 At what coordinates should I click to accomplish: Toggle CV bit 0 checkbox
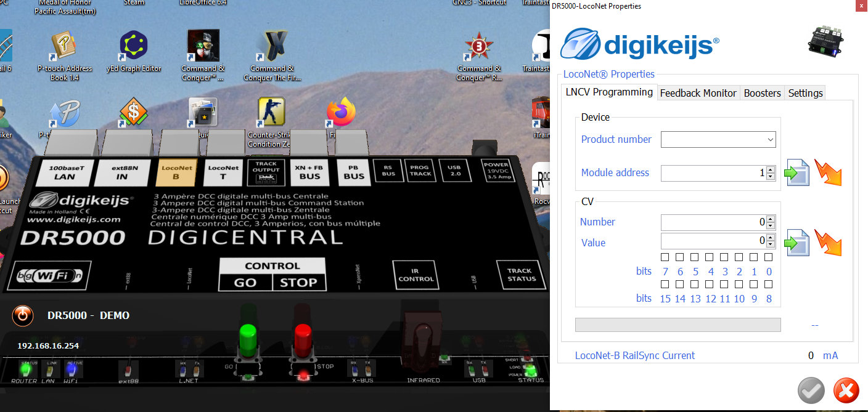click(x=769, y=257)
